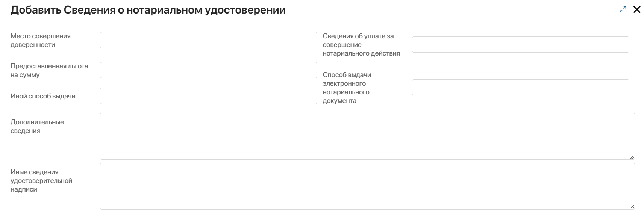The width and height of the screenshot is (644, 213).
Task: Click the word Добавить in the heading
Action: pyautogui.click(x=36, y=10)
